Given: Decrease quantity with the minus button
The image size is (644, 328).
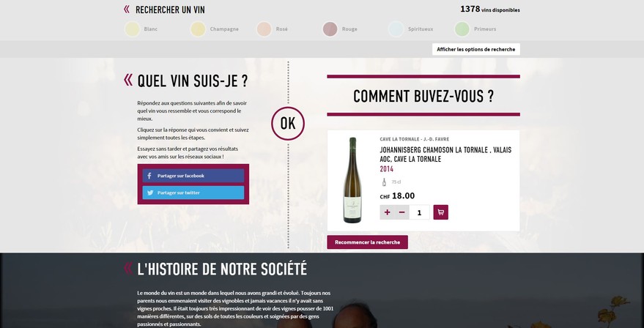Looking at the screenshot, I should click(x=402, y=212).
